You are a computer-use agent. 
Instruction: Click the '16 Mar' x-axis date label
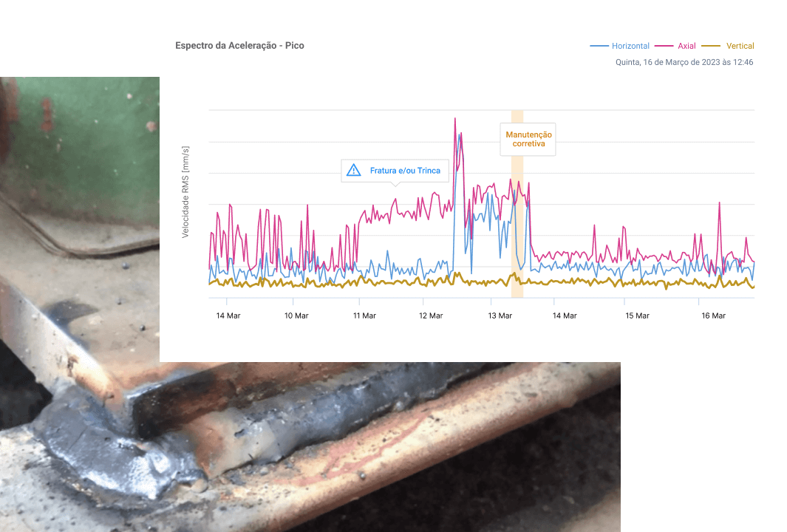713,316
